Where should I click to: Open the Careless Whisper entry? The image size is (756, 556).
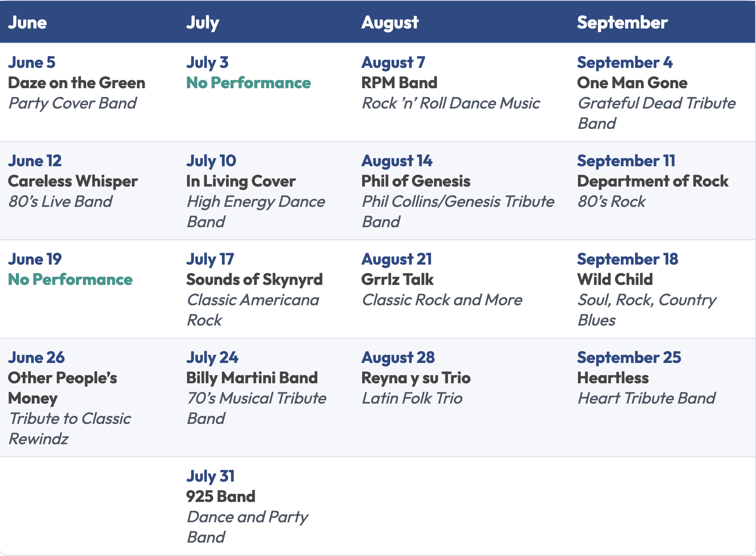click(x=73, y=181)
